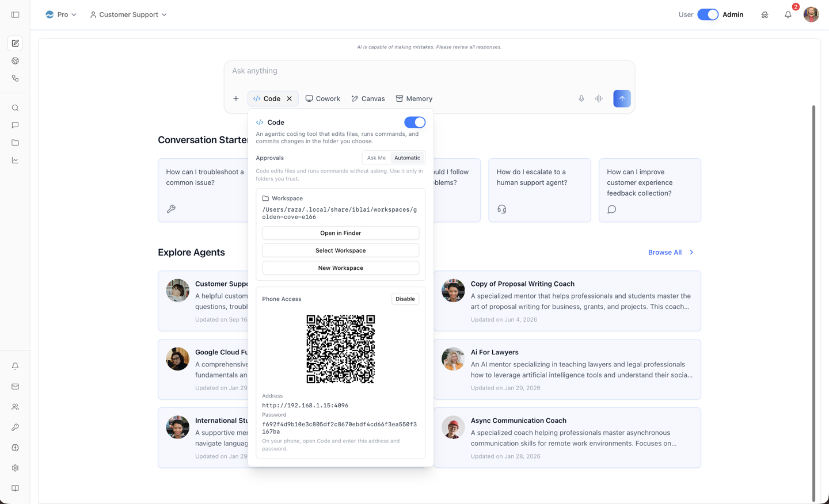Open the Pro model dropdown
The height and width of the screenshot is (504, 829).
[61, 14]
